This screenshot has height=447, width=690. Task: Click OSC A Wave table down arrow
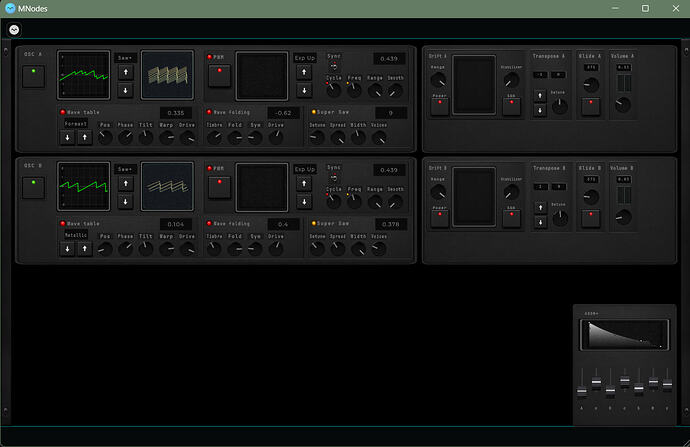pos(67,137)
